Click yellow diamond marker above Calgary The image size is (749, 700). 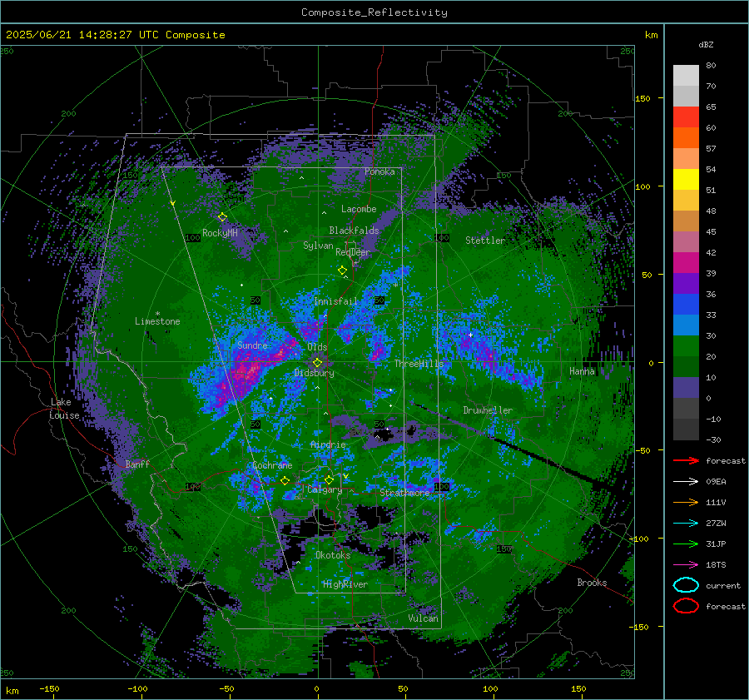pos(329,479)
